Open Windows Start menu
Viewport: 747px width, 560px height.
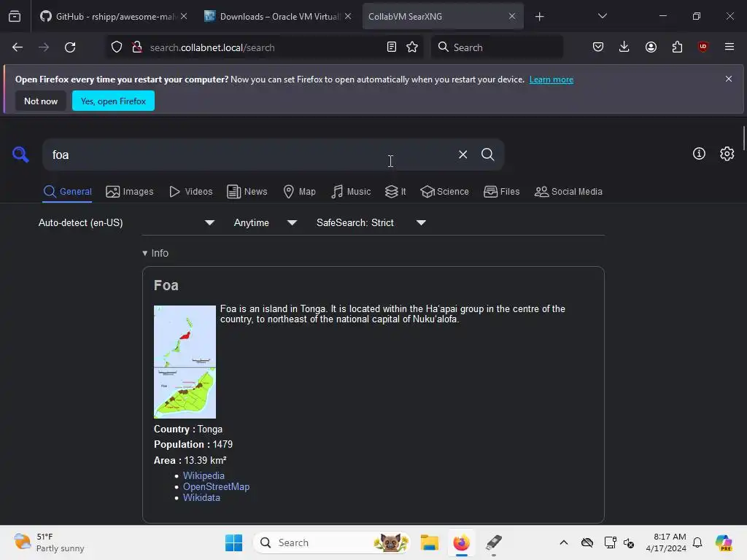pos(233,542)
